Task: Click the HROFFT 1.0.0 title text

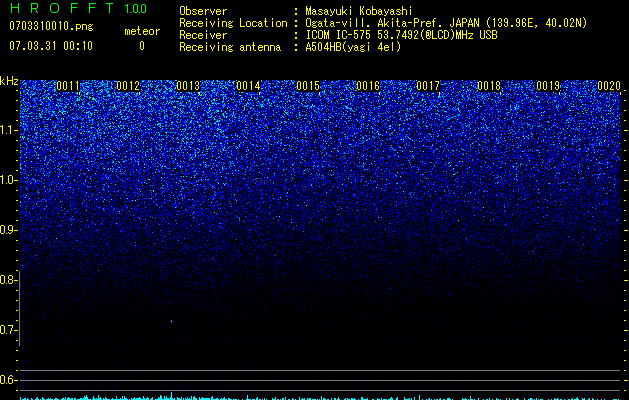Action: coord(78,8)
